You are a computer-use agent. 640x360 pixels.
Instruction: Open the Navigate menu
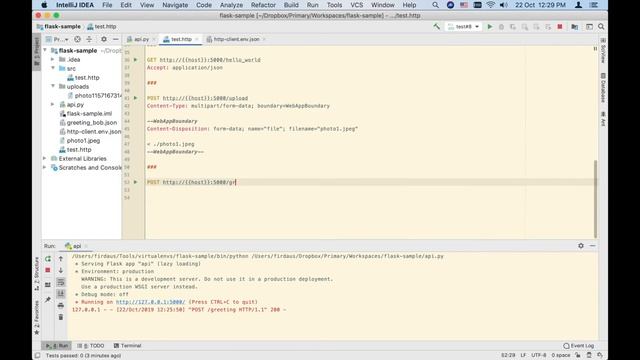(175, 5)
